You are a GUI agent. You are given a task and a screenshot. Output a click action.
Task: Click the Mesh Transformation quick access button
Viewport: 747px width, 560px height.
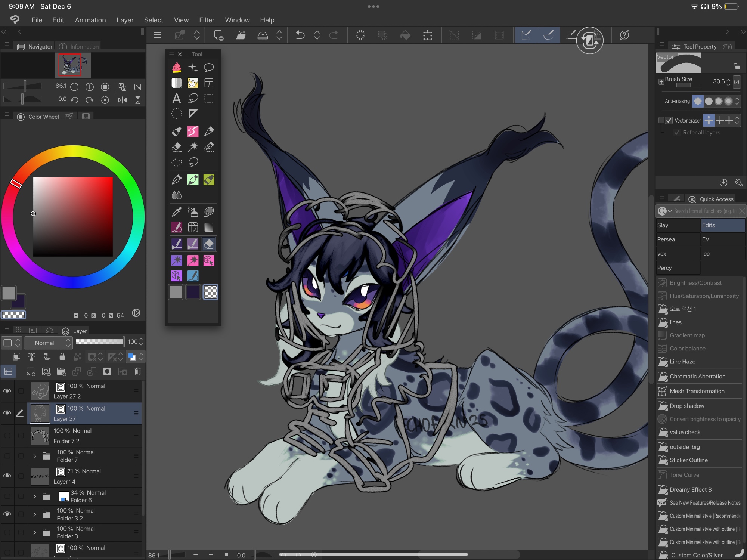pyautogui.click(x=697, y=391)
